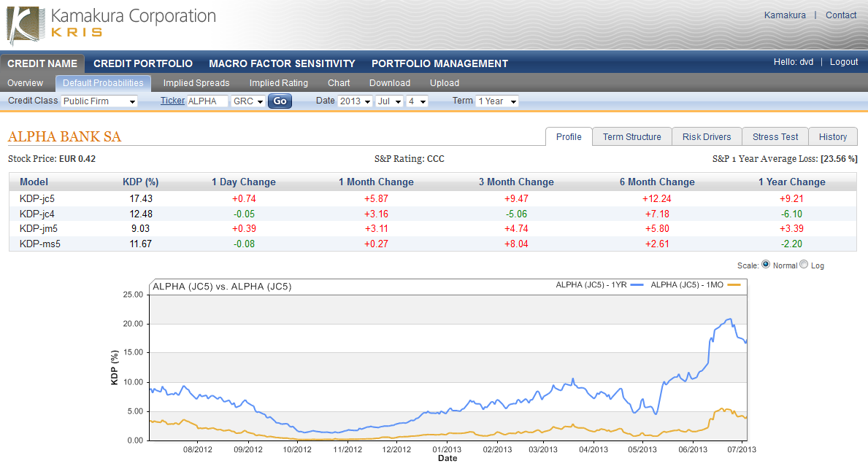Click the -6.10 one year change value
868x466 pixels.
[791, 214]
